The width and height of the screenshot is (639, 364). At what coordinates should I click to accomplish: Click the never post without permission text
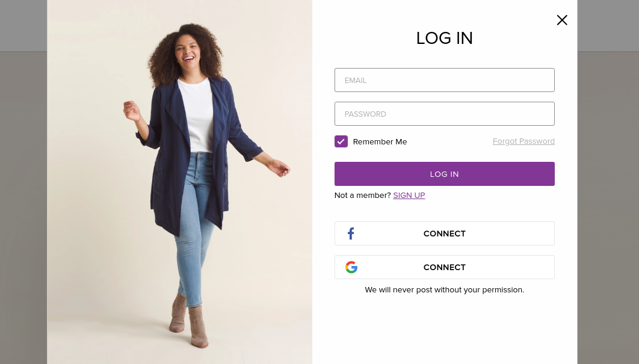point(445,290)
